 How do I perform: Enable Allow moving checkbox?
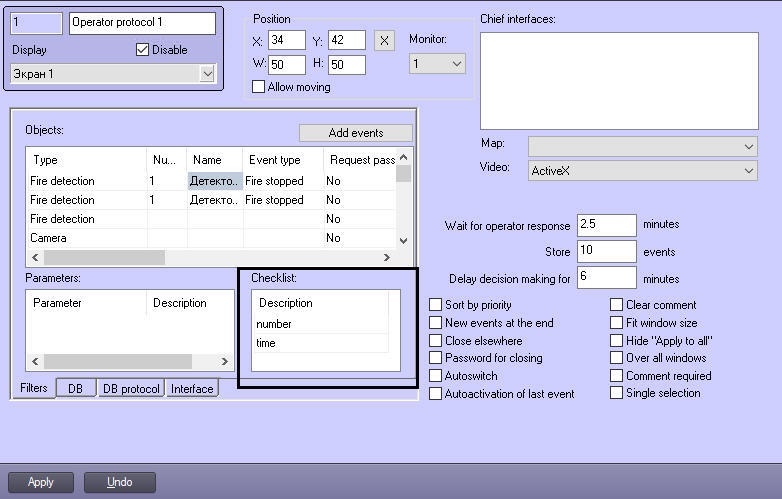point(259,87)
